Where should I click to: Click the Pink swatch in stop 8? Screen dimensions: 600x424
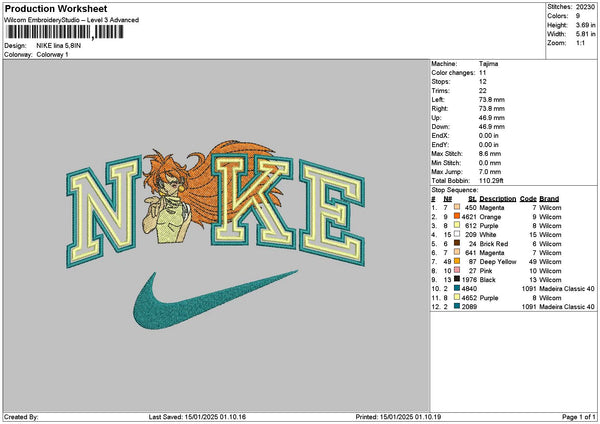point(457,270)
